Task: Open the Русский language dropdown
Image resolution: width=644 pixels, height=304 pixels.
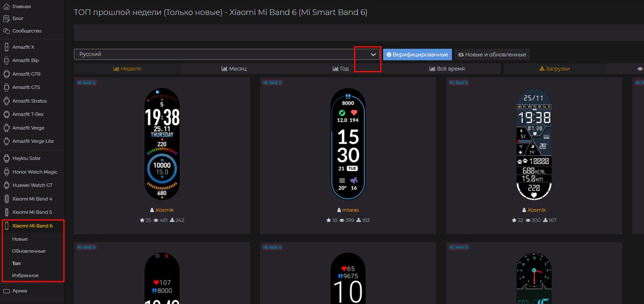Action: tap(227, 54)
